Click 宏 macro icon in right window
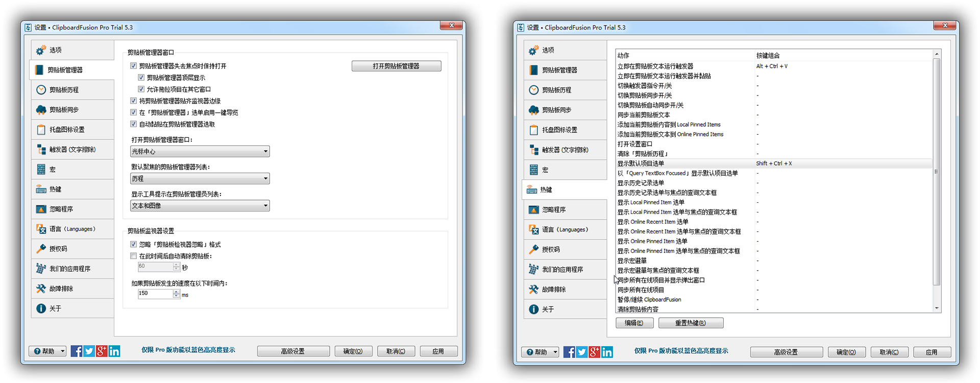Viewport: 980px width, 383px height. click(x=533, y=170)
